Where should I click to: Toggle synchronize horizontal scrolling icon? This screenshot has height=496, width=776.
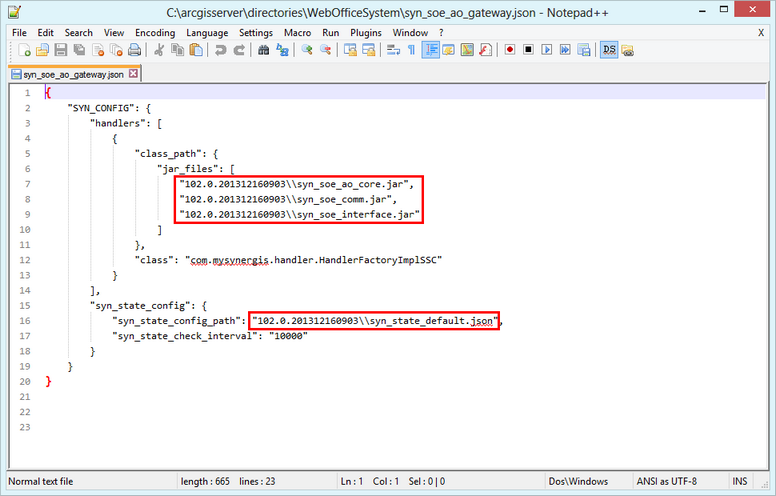pyautogui.click(x=369, y=50)
